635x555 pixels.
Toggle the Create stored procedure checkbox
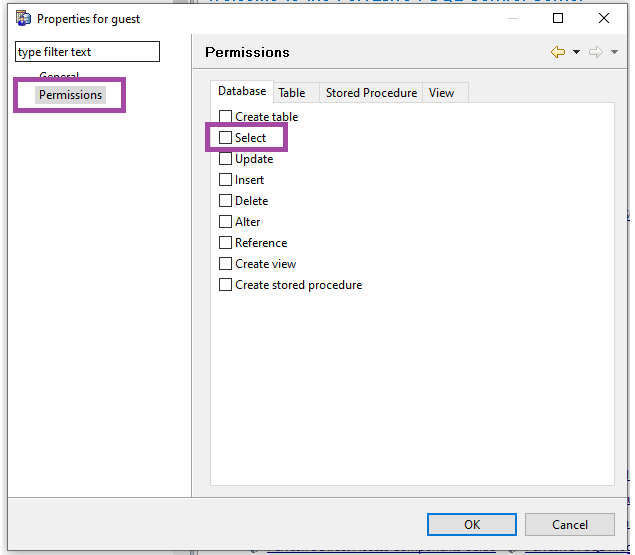pyautogui.click(x=226, y=285)
